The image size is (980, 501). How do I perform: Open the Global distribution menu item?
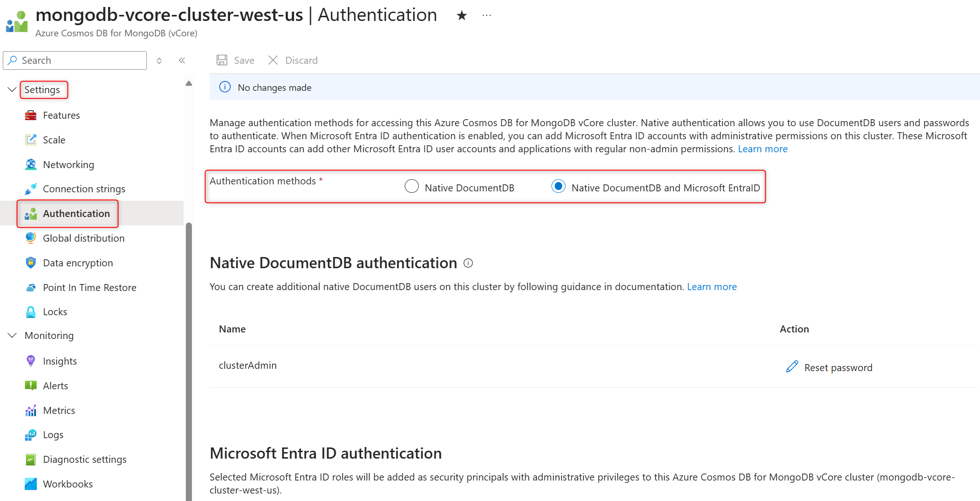[x=83, y=238]
